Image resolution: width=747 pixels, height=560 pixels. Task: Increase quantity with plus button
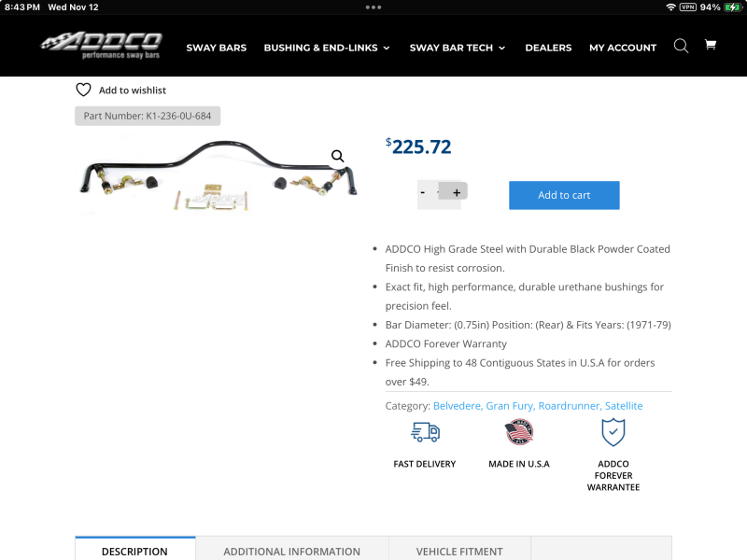[x=457, y=192]
